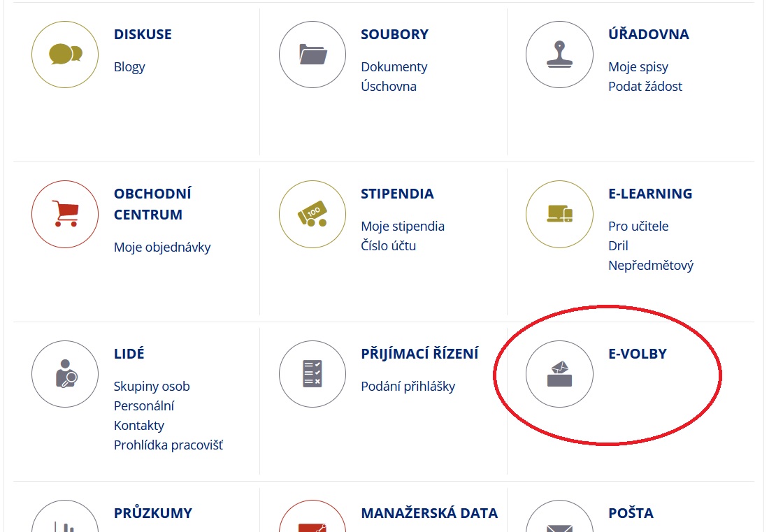Image resolution: width=769 pixels, height=532 pixels.
Task: Select Podat žádost link
Action: tap(645, 87)
